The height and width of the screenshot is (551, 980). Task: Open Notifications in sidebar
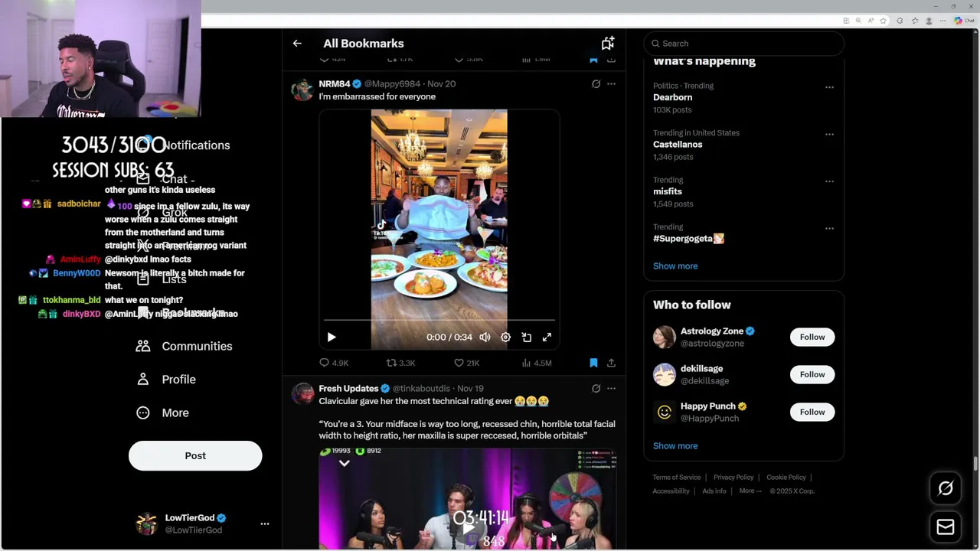pos(196,145)
